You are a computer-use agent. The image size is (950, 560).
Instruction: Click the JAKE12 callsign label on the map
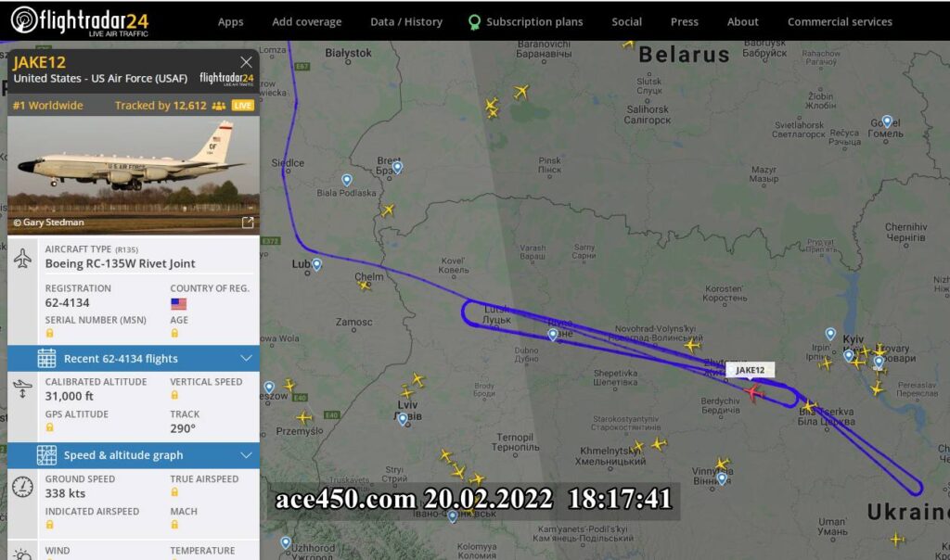click(750, 370)
